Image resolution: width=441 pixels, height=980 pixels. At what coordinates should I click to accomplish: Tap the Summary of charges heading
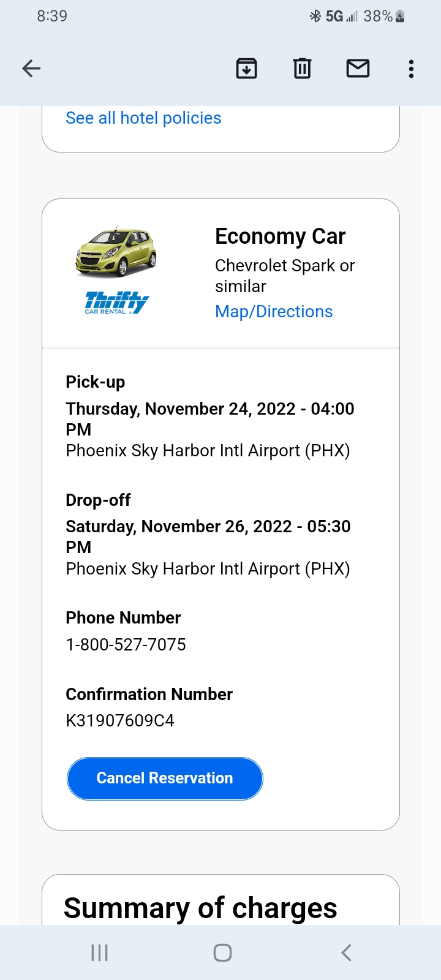(x=200, y=908)
